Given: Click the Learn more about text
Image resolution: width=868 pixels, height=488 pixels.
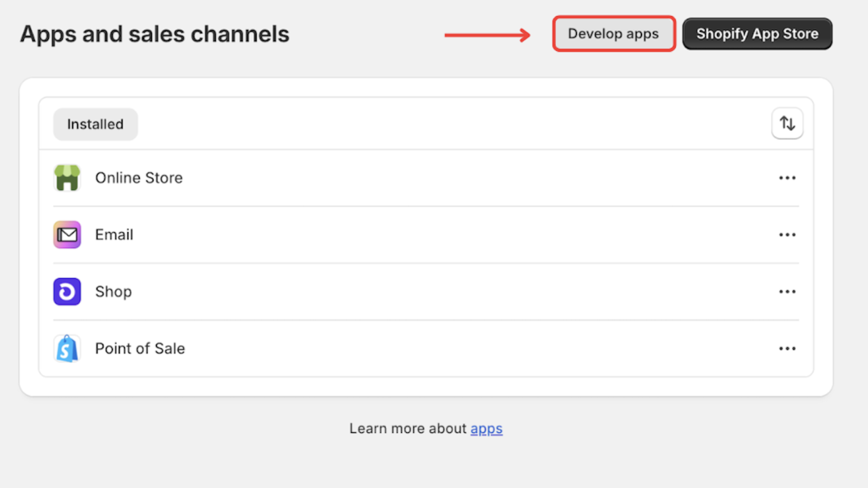Looking at the screenshot, I should (408, 429).
